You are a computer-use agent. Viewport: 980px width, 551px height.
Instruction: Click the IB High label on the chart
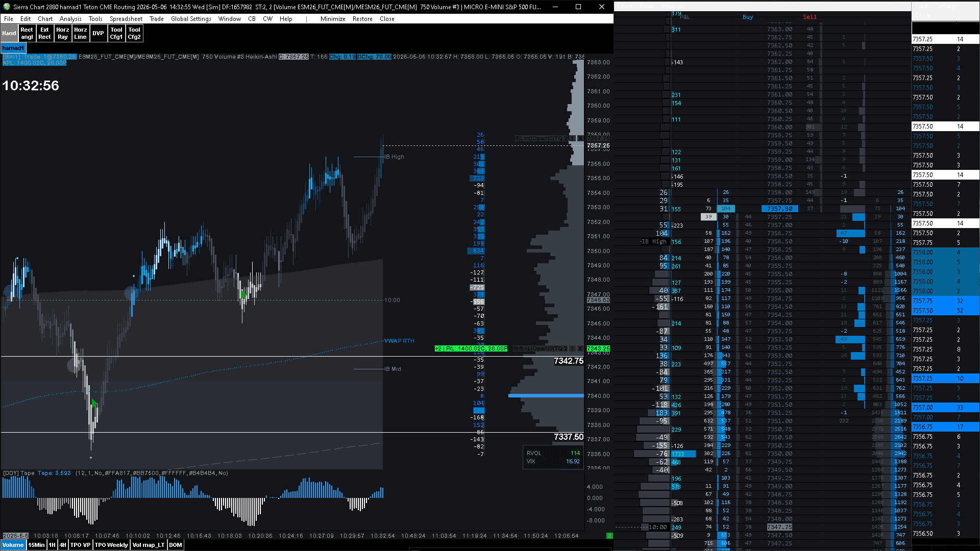pos(395,157)
